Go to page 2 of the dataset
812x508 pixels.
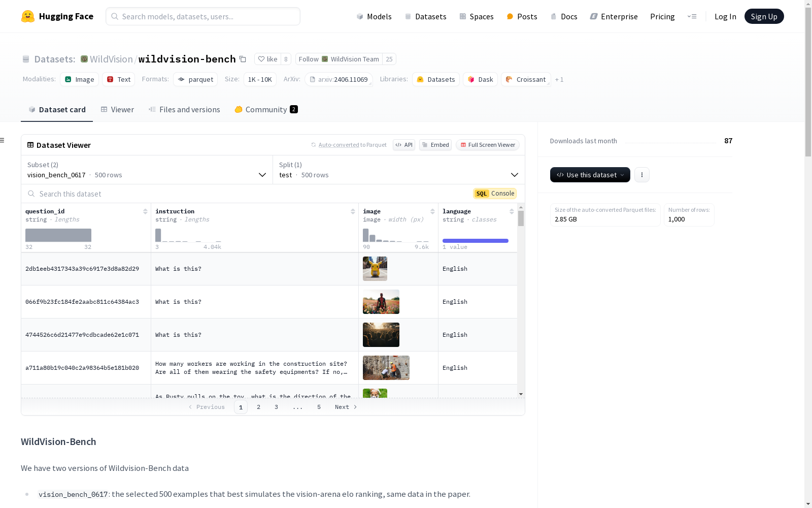pos(259,407)
